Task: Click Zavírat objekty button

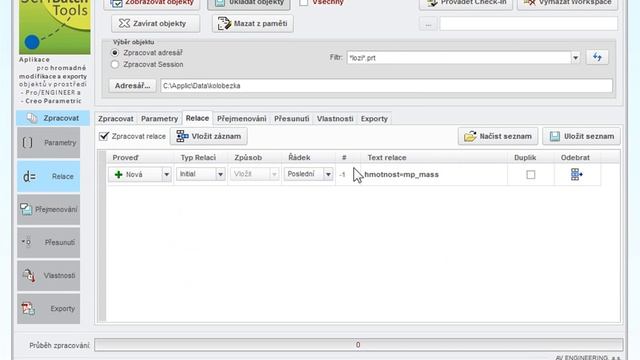Action: click(x=156, y=24)
